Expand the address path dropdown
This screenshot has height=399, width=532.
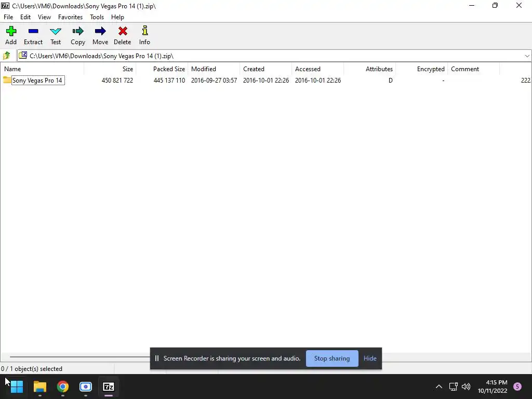click(527, 56)
